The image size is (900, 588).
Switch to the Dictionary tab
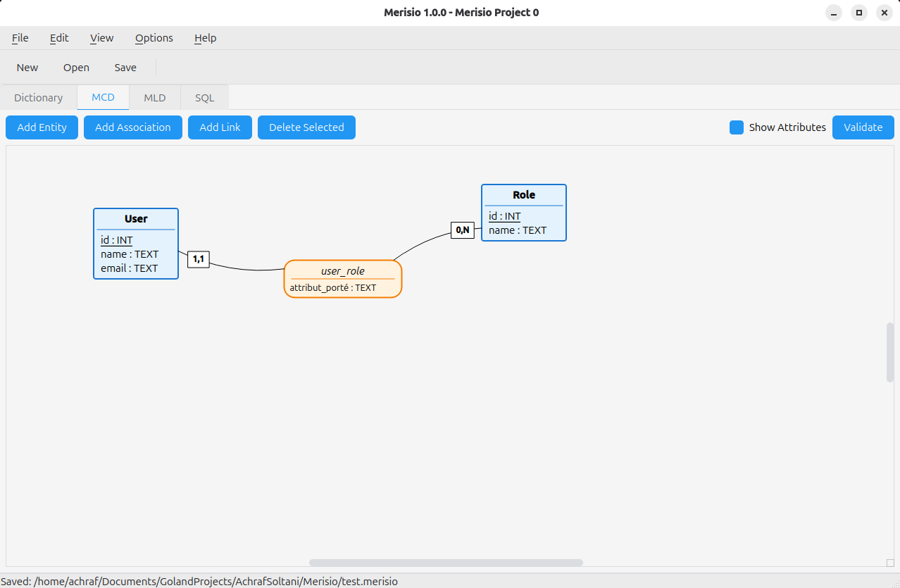(39, 98)
